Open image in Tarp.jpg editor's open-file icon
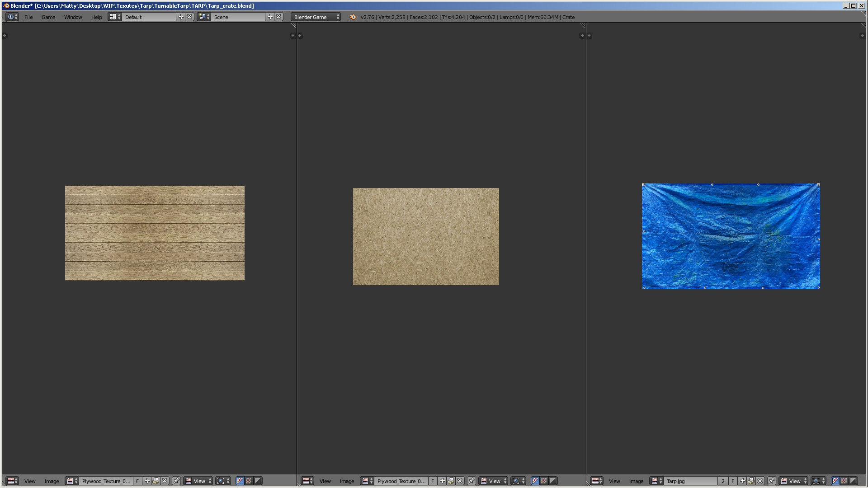This screenshot has height=488, width=868. point(751,481)
